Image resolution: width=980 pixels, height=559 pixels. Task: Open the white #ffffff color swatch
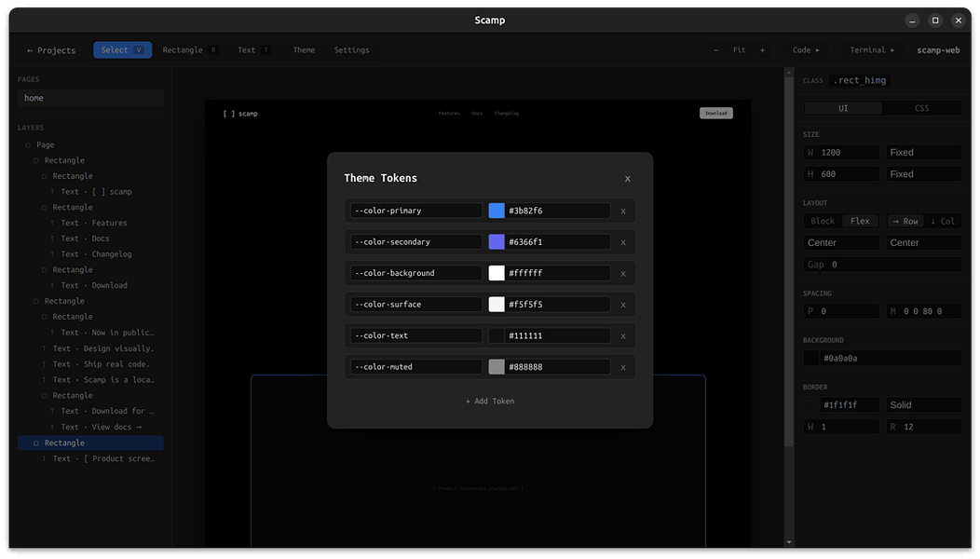coord(497,273)
